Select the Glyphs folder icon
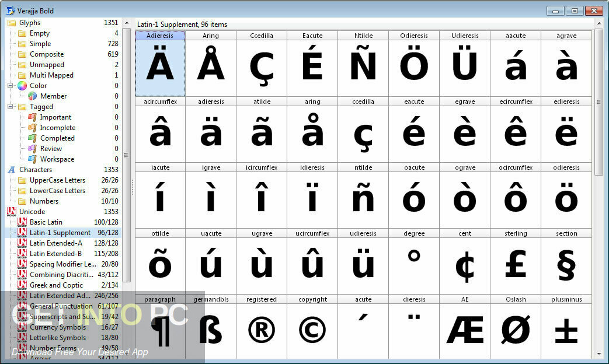Viewport: 609px width, 364px height. coord(12,23)
